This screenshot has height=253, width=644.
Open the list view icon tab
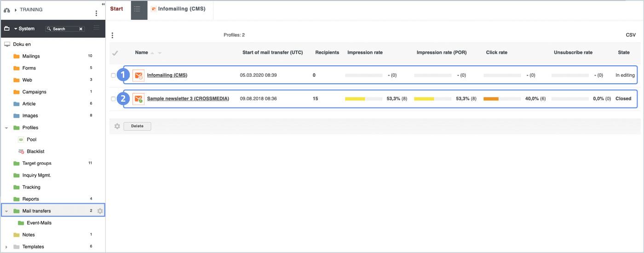click(x=139, y=9)
